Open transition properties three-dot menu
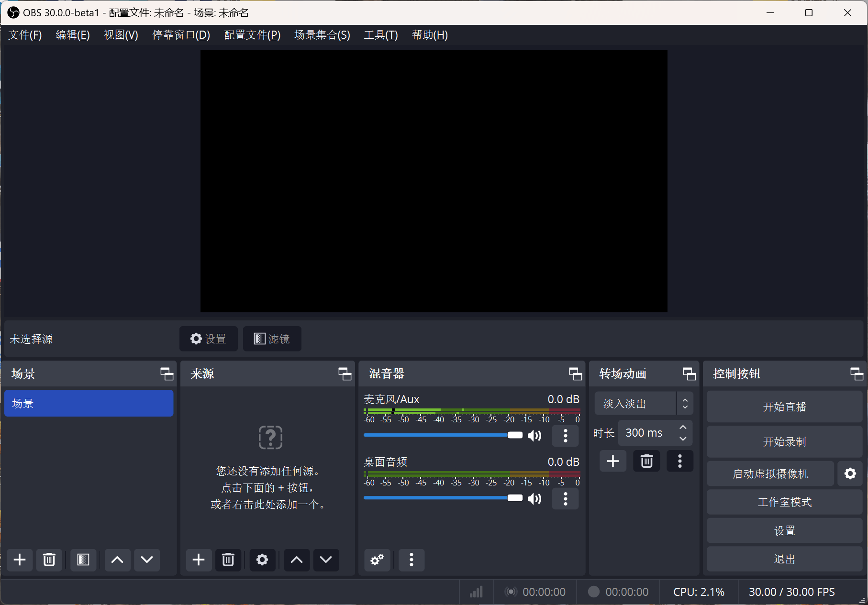Viewport: 868px width, 605px height. 680,461
